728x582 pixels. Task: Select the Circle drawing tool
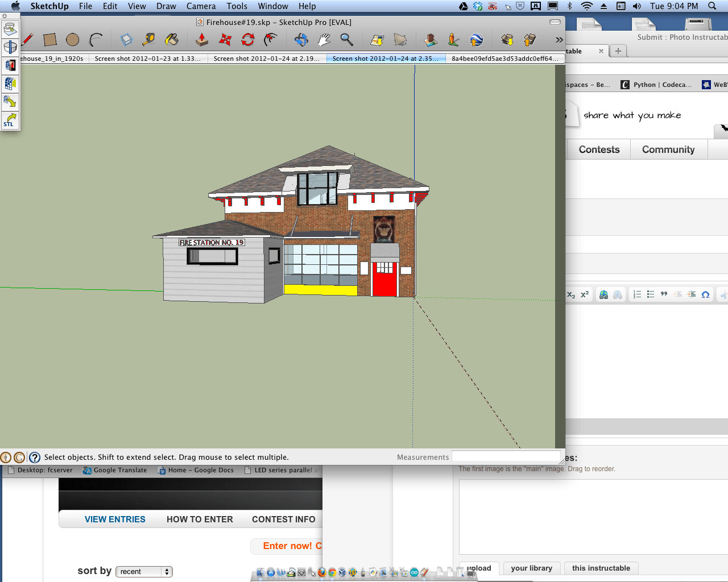(x=72, y=40)
